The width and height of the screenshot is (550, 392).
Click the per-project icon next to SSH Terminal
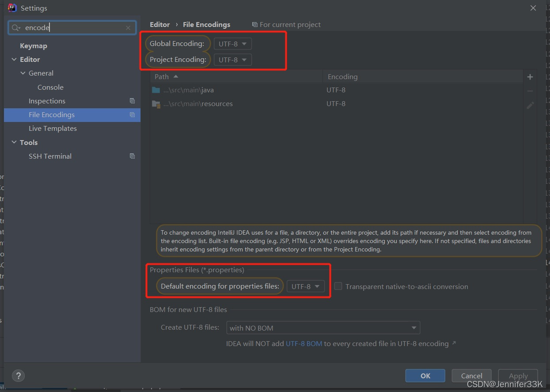point(132,156)
